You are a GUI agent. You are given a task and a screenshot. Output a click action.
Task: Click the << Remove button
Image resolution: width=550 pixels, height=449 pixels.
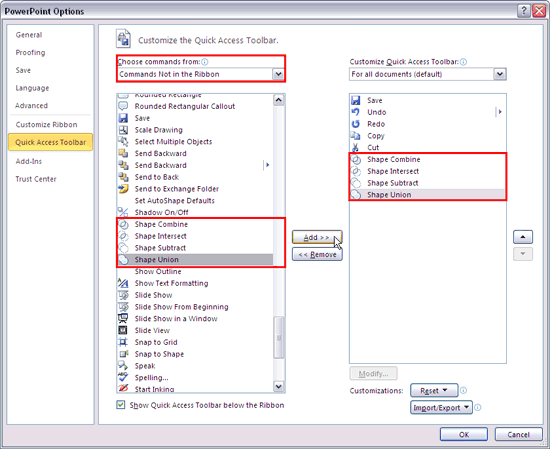317,254
